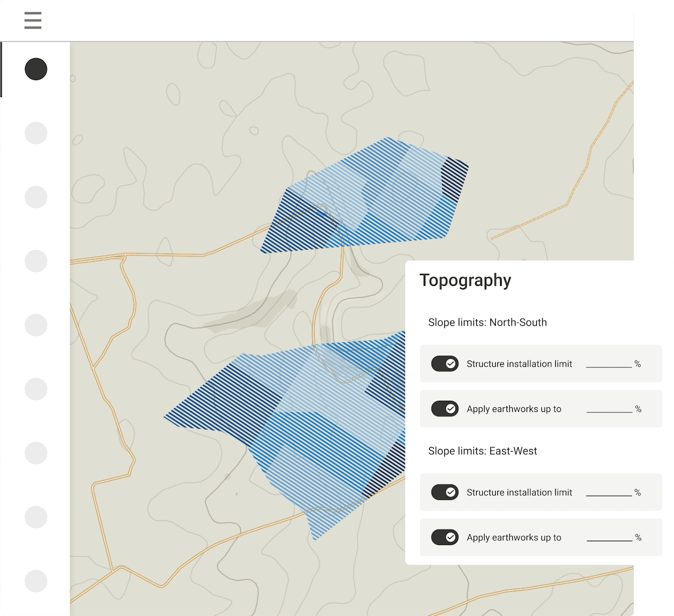Image resolution: width=674 pixels, height=616 pixels.
Task: Click the fourth sidebar circle icon
Action: [x=36, y=261]
